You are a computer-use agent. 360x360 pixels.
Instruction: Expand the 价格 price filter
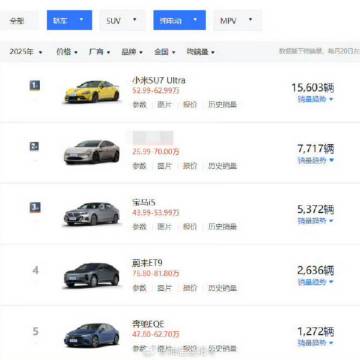pos(67,52)
